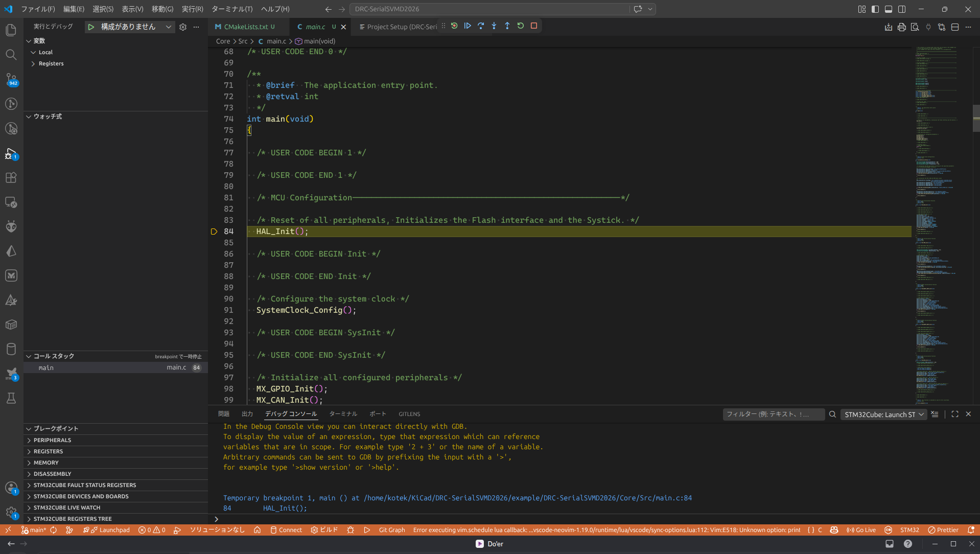Open the chat dropdown arrow in the title bar

pyautogui.click(x=650, y=9)
